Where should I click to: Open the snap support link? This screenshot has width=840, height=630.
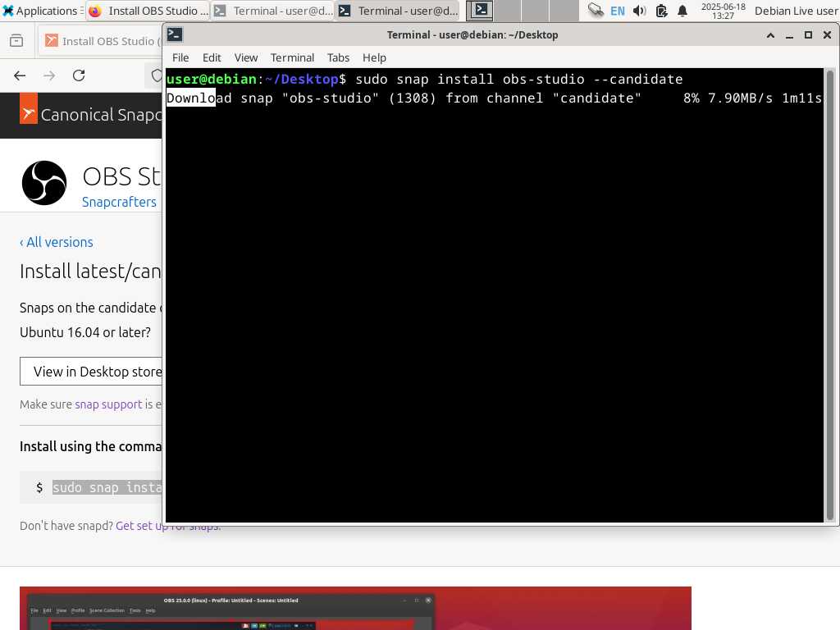click(109, 404)
